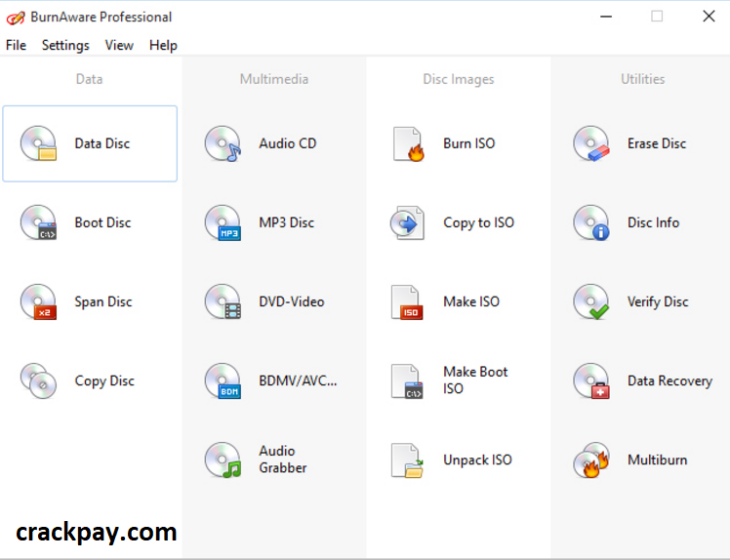Viewport: 730px width, 560px height.
Task: Select the DVD-Video film-strip icon
Action: (x=223, y=301)
